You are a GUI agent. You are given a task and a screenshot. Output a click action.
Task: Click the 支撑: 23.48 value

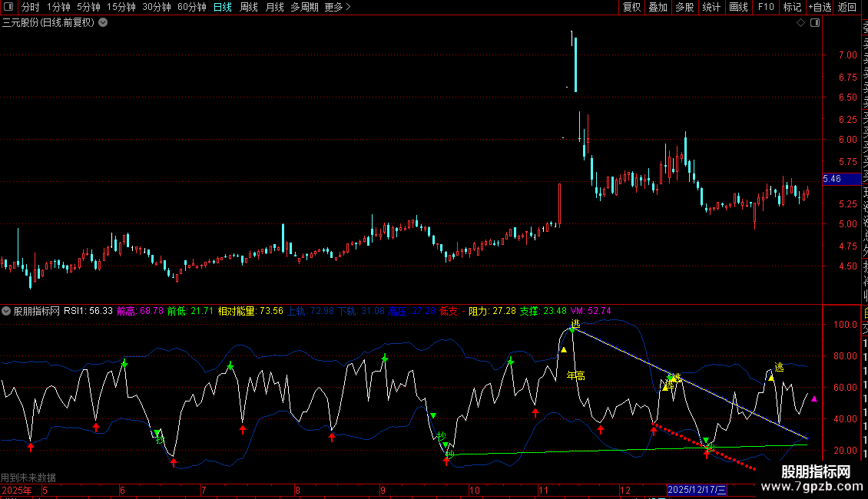pos(543,311)
